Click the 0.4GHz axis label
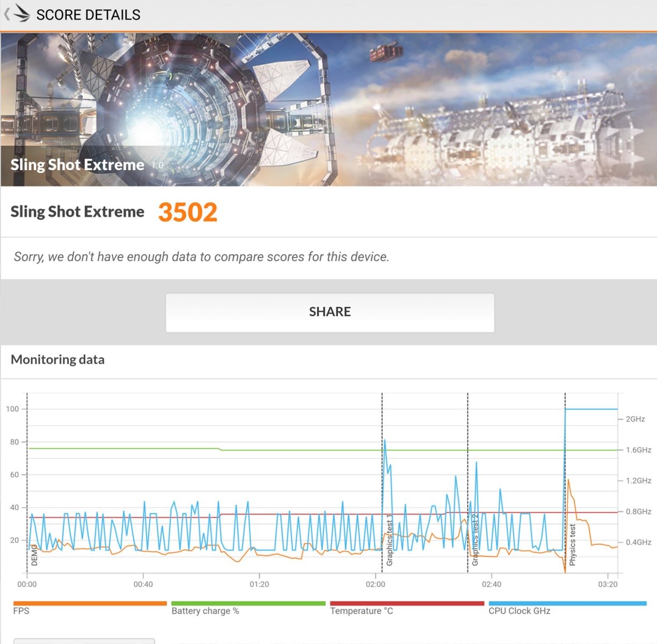 [x=638, y=543]
